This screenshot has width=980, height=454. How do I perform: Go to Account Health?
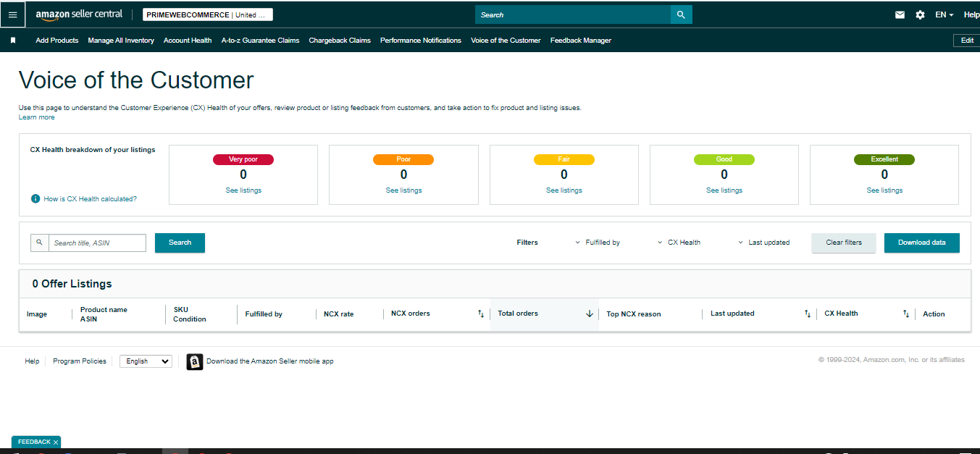(x=188, y=41)
